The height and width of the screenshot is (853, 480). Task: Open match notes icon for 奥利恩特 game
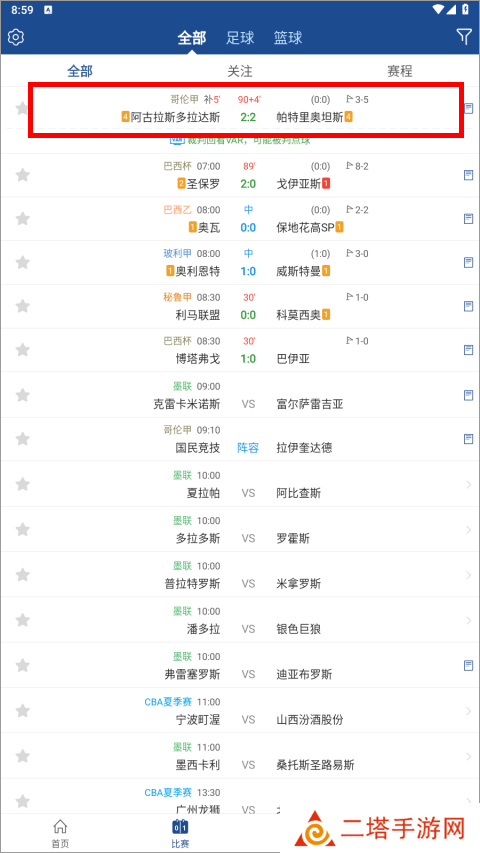click(468, 263)
